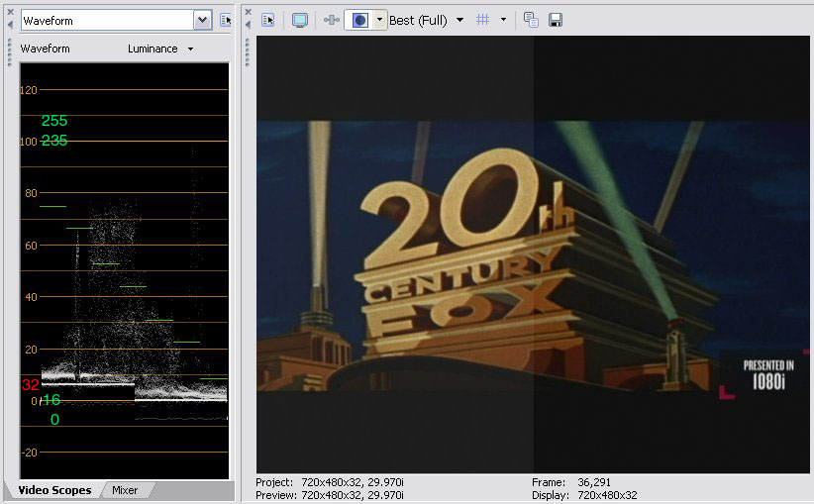Image resolution: width=814 pixels, height=504 pixels.
Task: Close the Video Preview panel
Action: (x=249, y=12)
